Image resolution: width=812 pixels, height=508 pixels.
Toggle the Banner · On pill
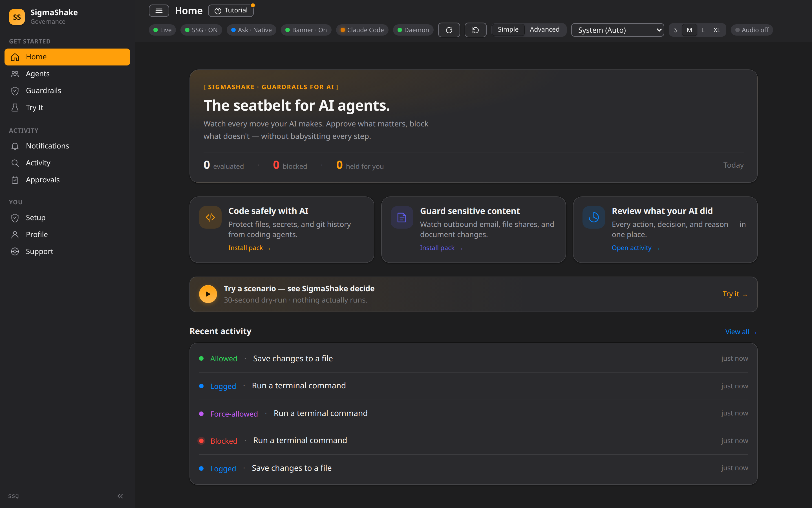pos(306,30)
